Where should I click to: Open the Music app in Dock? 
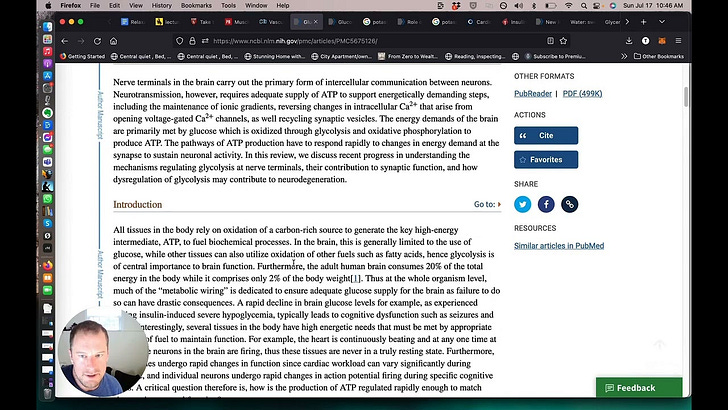click(x=47, y=52)
